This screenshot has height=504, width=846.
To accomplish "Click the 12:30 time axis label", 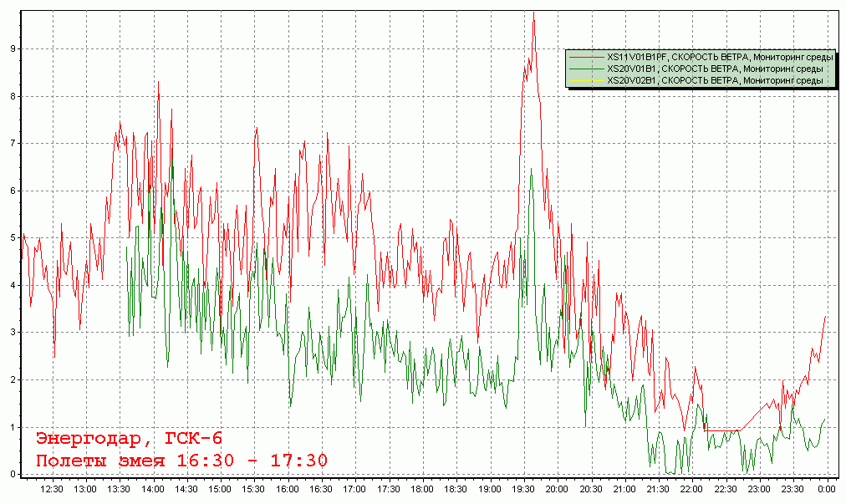I will coord(52,489).
